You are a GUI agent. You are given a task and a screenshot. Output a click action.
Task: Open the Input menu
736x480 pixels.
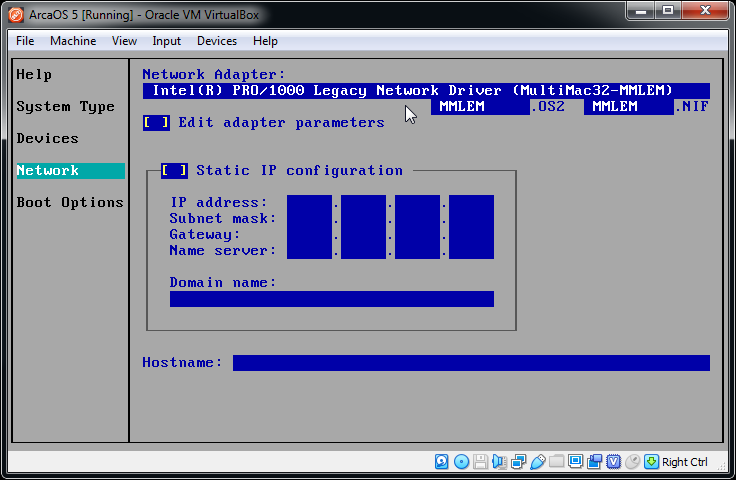(167, 41)
